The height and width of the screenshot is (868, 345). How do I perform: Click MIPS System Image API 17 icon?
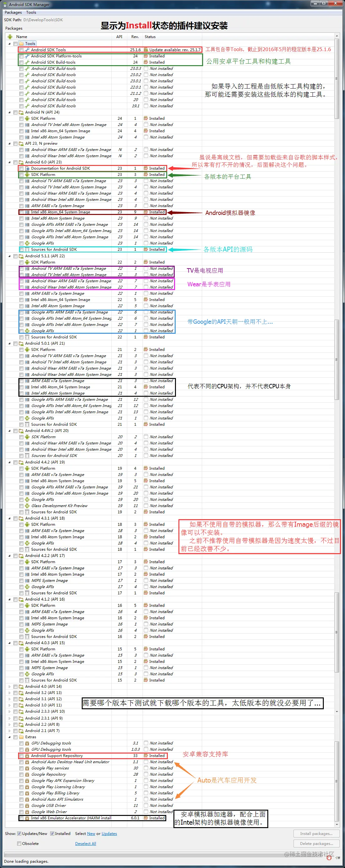click(27, 580)
